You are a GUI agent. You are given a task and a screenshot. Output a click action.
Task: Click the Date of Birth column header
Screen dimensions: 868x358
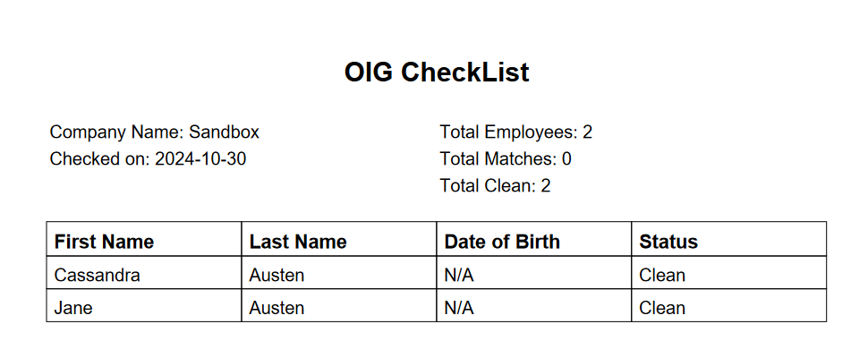pos(533,239)
